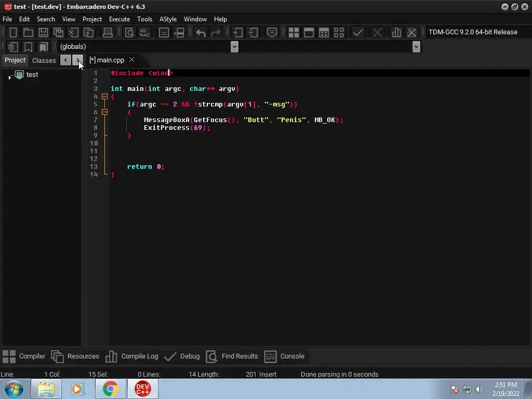The width and height of the screenshot is (532, 399).
Task: Click the speech-bubble toolbar icon
Action: click(x=272, y=33)
